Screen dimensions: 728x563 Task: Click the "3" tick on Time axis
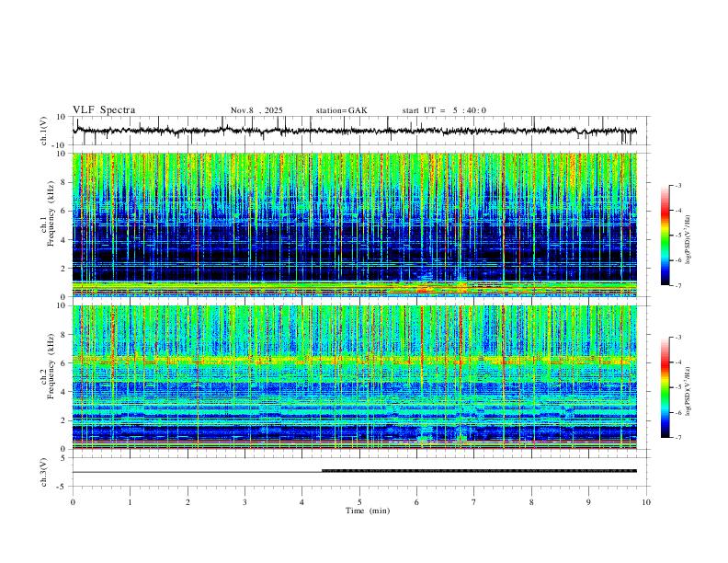click(x=245, y=502)
